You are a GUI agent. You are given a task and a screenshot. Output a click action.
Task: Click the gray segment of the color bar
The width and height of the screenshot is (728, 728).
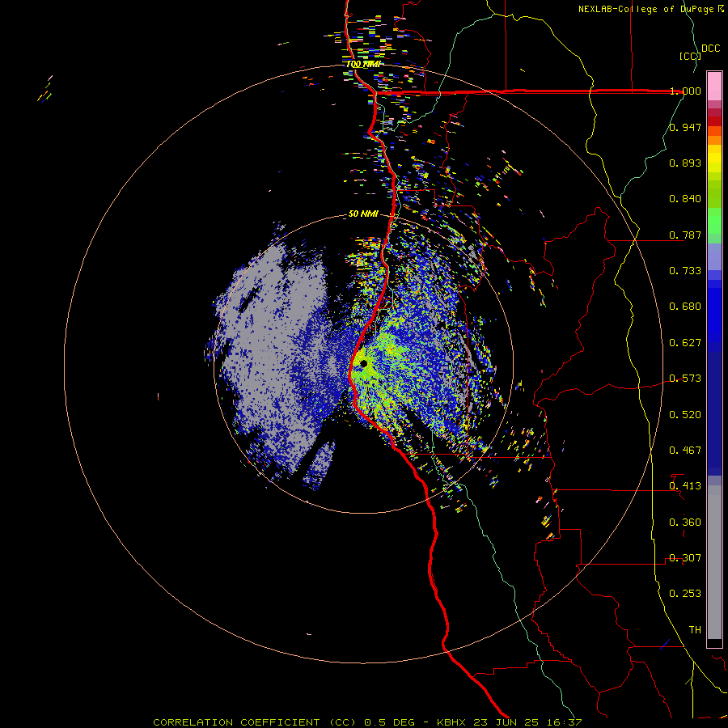click(x=714, y=562)
